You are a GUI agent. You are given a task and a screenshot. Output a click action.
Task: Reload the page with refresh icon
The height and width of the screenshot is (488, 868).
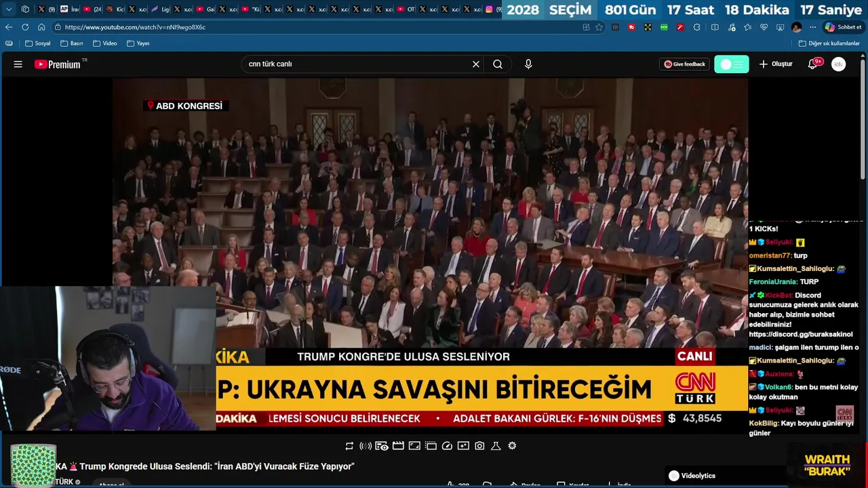[x=25, y=27]
